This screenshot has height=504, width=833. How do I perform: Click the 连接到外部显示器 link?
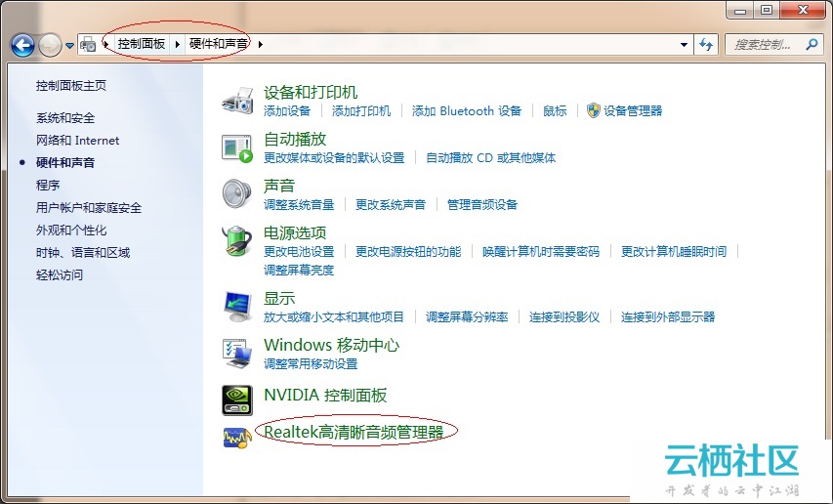click(668, 317)
